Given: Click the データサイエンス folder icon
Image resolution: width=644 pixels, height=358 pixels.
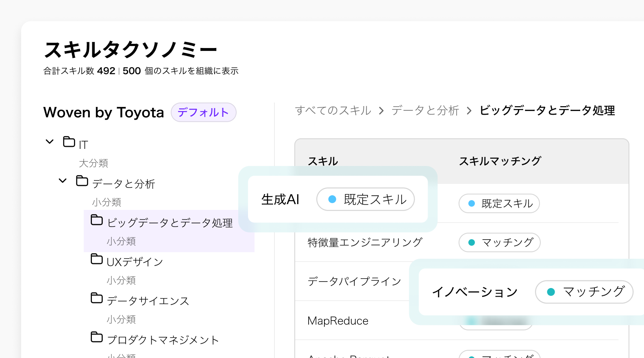Looking at the screenshot, I should coord(97,298).
